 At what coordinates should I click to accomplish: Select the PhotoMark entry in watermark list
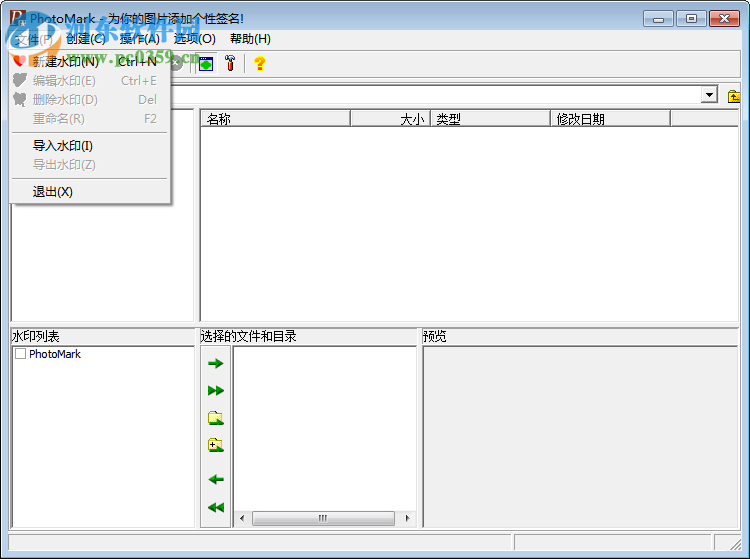click(x=55, y=354)
